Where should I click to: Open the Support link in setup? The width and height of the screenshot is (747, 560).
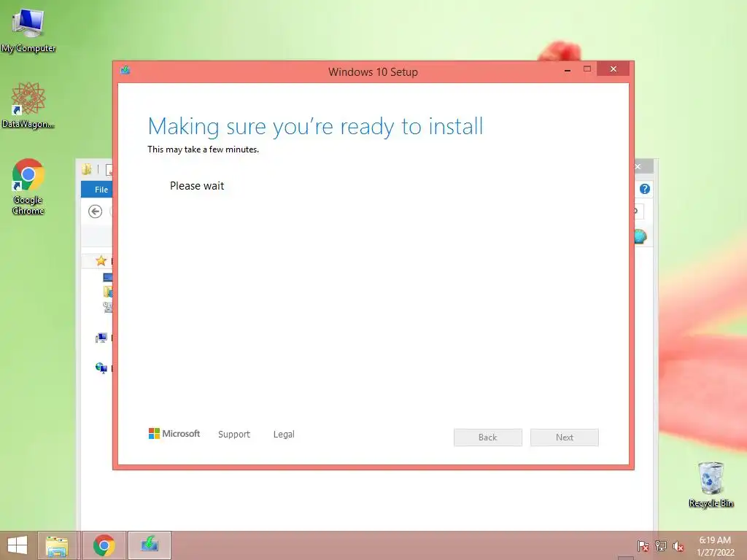pyautogui.click(x=234, y=435)
